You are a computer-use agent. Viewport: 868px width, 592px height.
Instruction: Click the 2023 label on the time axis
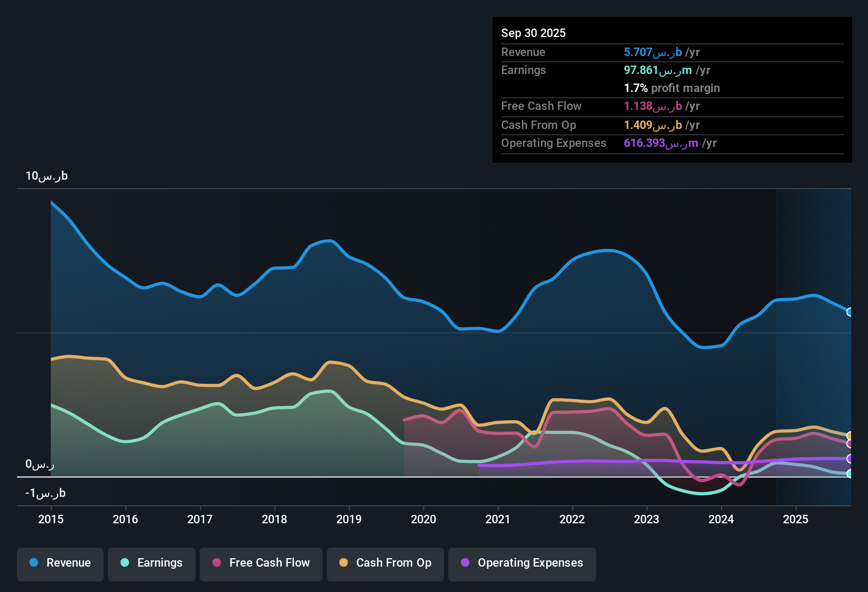tap(647, 520)
